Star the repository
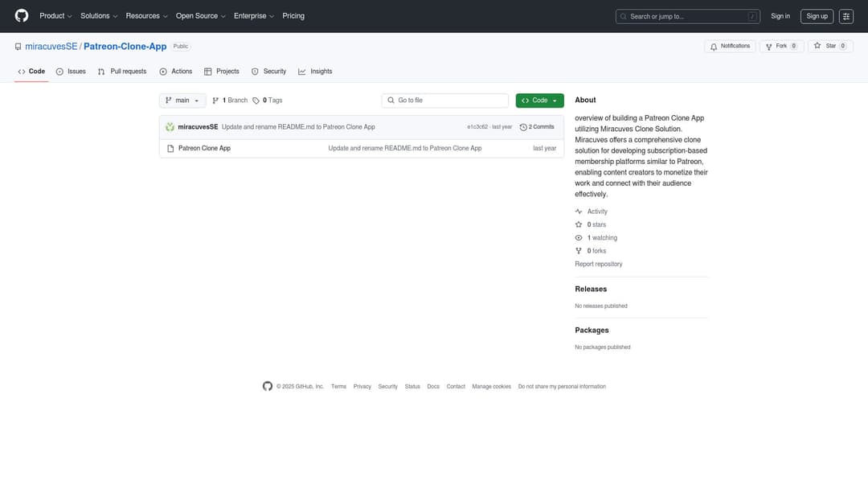 click(829, 47)
